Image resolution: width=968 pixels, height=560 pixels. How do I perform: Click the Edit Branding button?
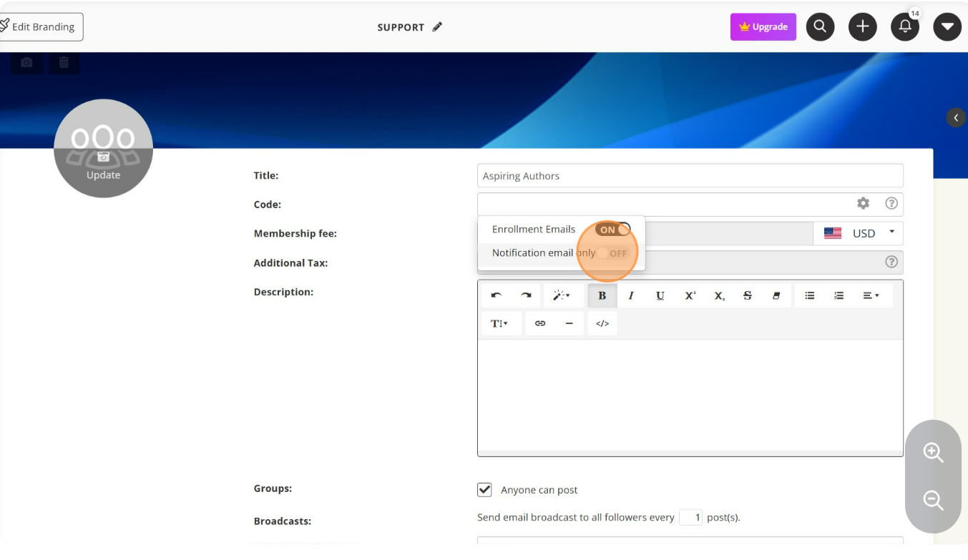click(41, 27)
